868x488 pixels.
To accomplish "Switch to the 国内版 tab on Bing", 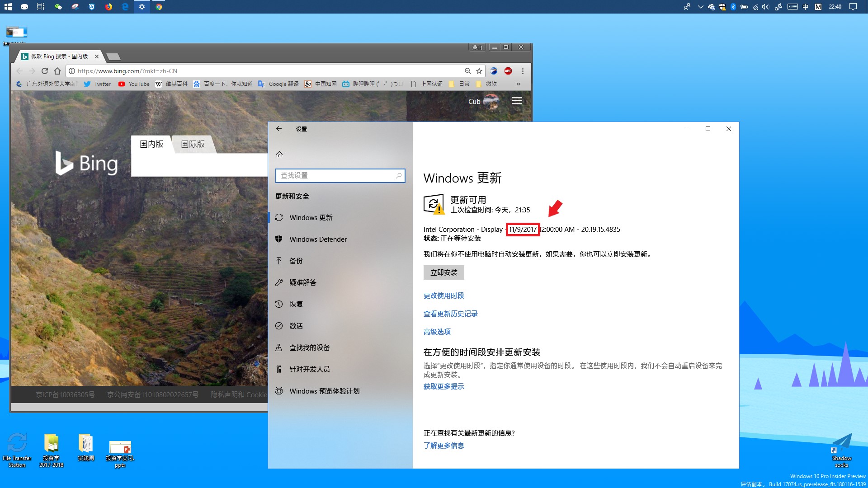I will point(151,144).
